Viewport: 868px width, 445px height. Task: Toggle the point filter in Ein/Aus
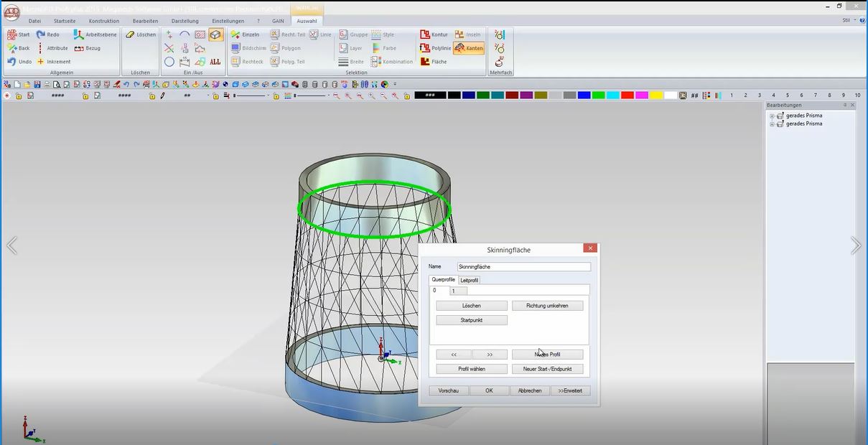[169, 34]
